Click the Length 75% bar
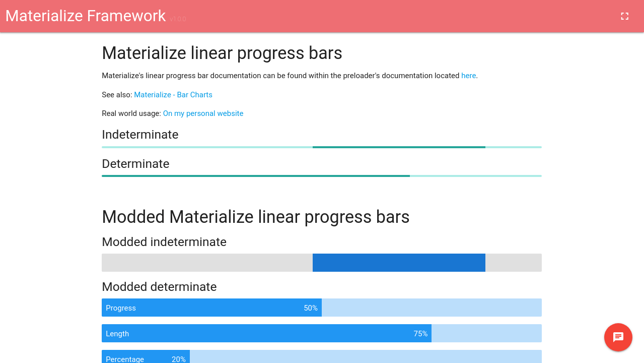The image size is (644, 363). click(x=321, y=333)
